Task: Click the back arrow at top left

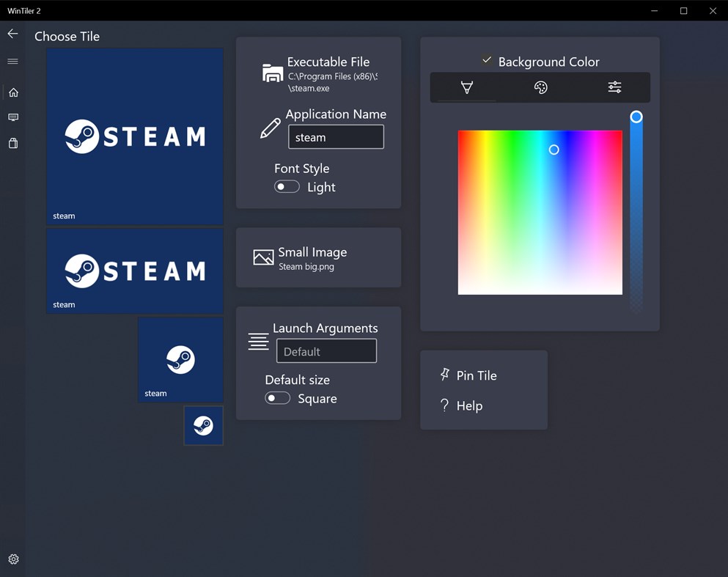Action: 12,33
